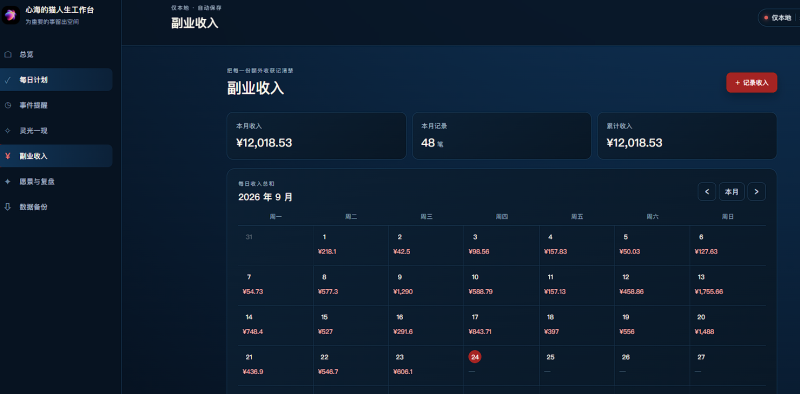Click the 仅本地 status badge
Viewport: 800px width, 394px height.
(778, 18)
